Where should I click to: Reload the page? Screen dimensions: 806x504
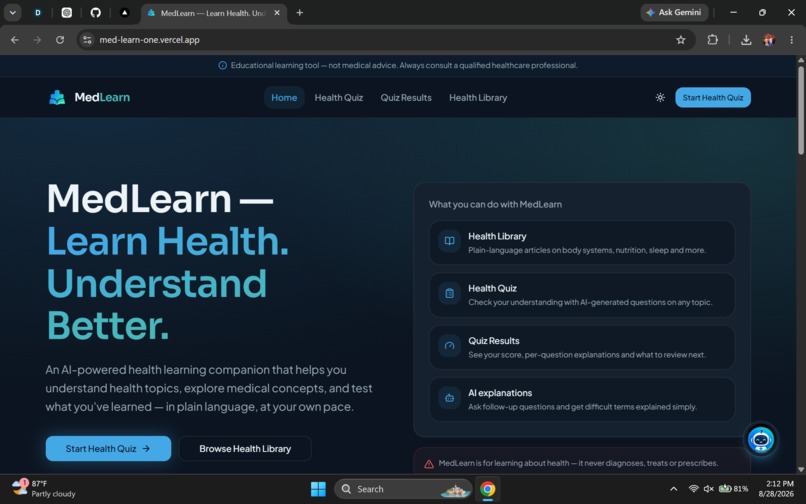[60, 40]
